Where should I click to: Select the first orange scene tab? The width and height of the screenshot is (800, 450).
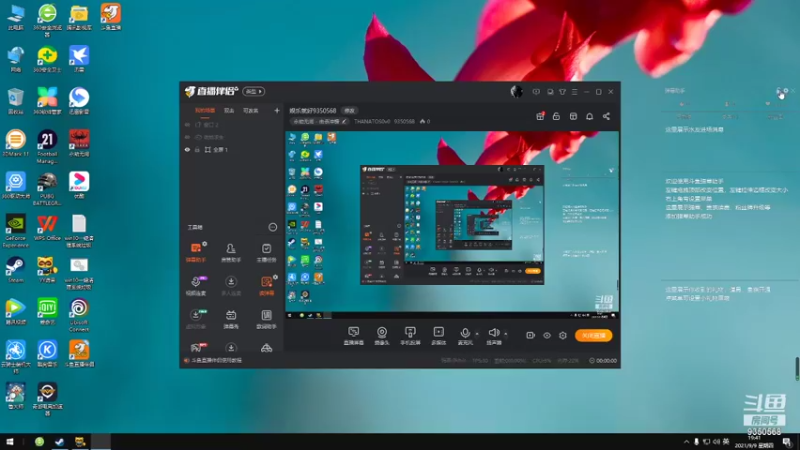pos(205,110)
